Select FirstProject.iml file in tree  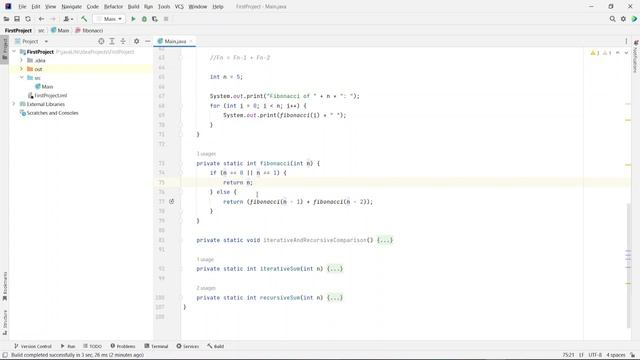(x=47, y=96)
